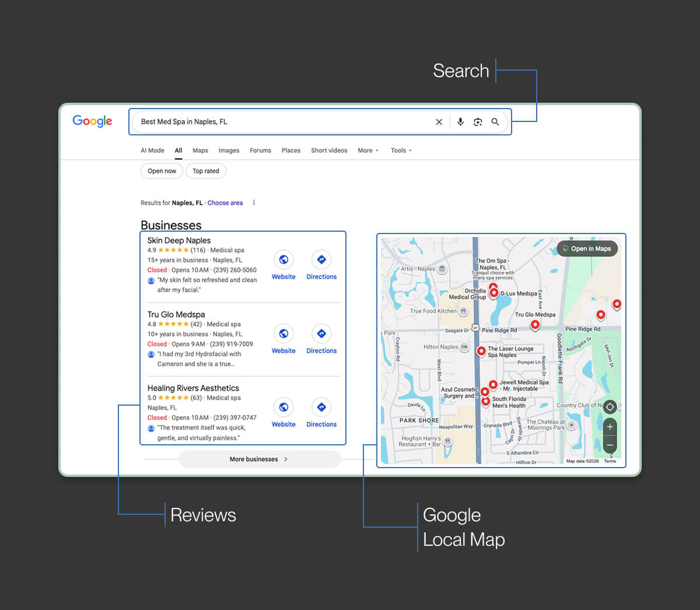Screen dimensions: 700x610
Task: Click the map Terms link
Action: (610, 461)
